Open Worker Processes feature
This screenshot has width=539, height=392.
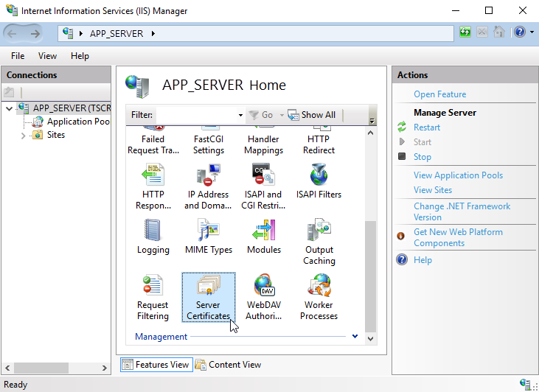click(319, 298)
